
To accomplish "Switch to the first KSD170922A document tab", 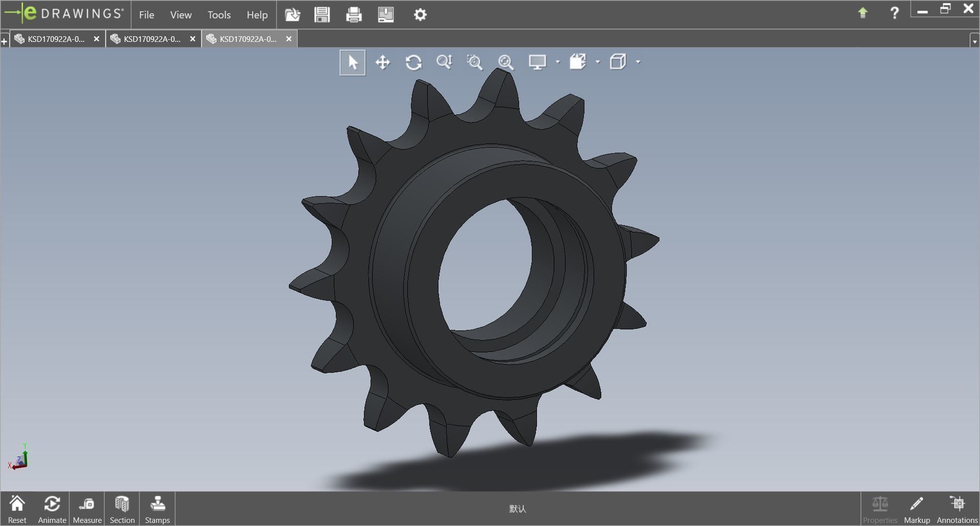I will click(x=56, y=39).
